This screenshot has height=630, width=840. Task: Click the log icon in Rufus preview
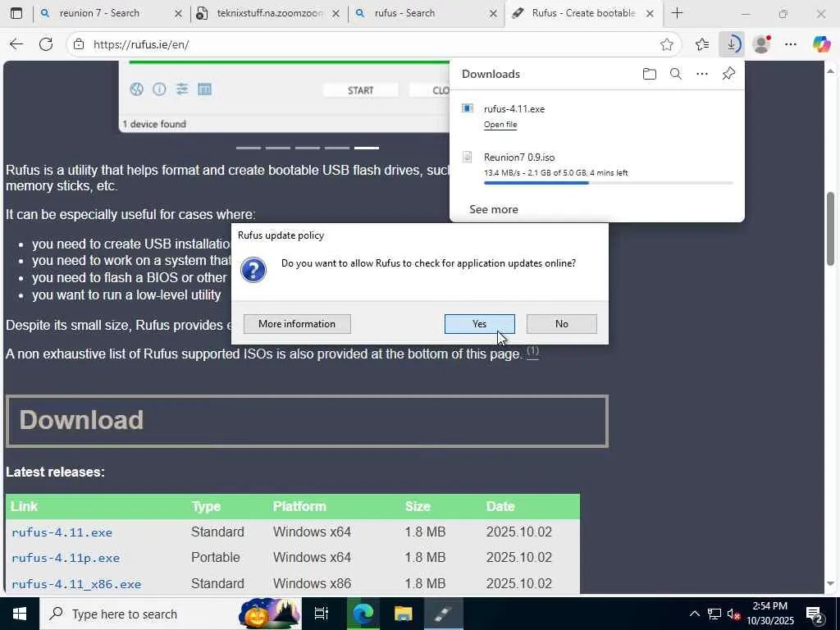click(204, 89)
